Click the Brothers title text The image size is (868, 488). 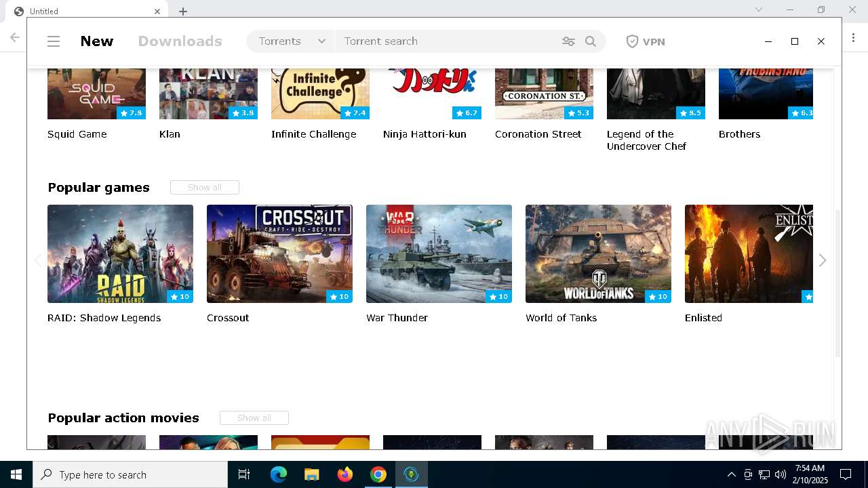(739, 134)
